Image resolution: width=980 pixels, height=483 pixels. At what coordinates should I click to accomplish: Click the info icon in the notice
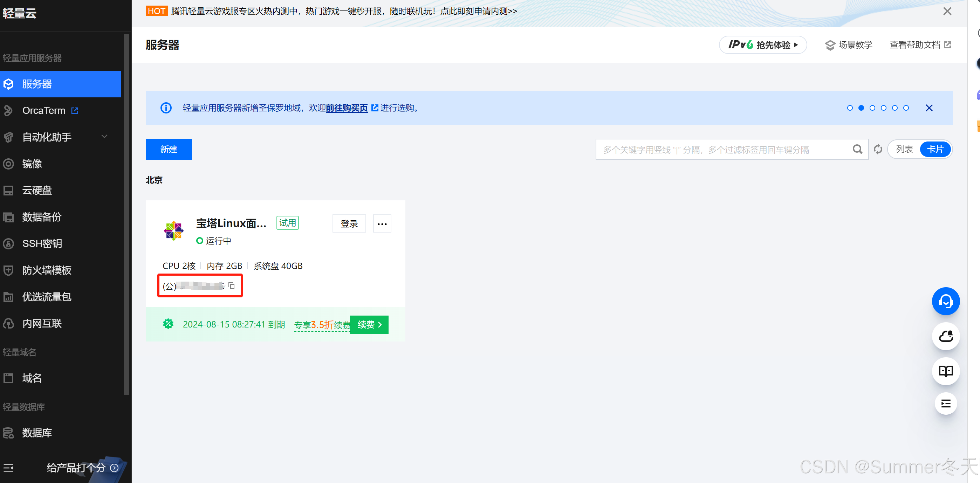166,108
